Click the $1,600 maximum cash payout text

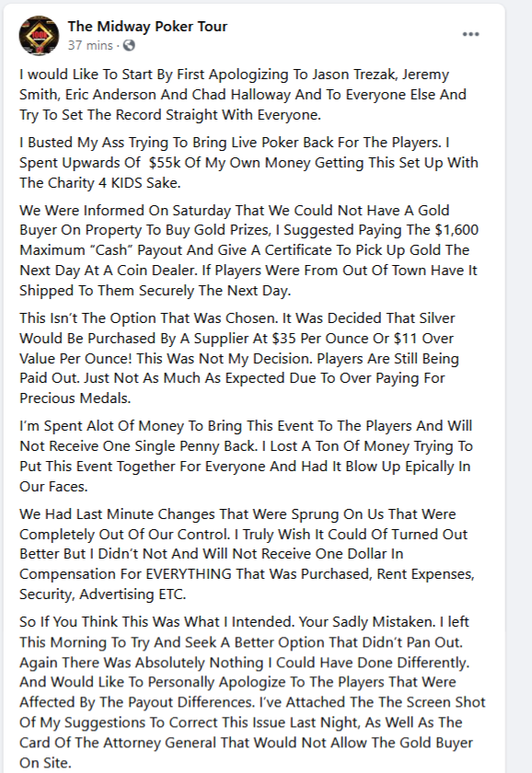click(457, 230)
